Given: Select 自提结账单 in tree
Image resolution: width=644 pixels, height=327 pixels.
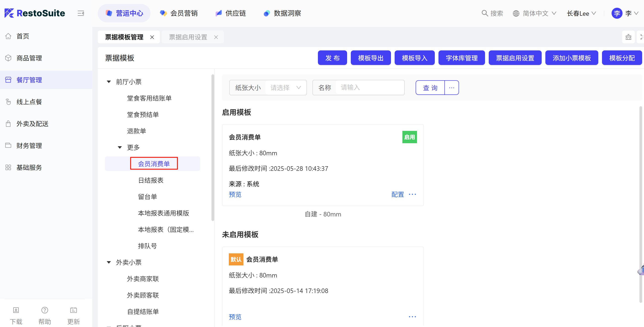Looking at the screenshot, I should (143, 311).
